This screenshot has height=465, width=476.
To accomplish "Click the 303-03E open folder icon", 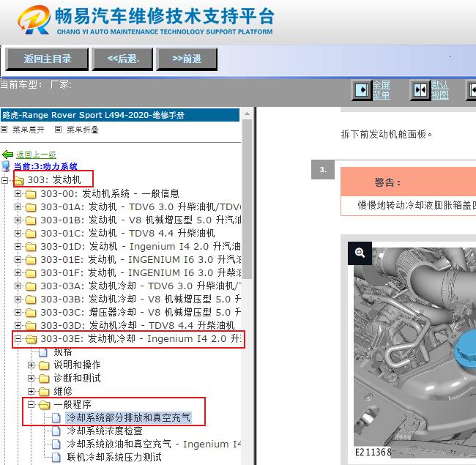I will 31,339.
